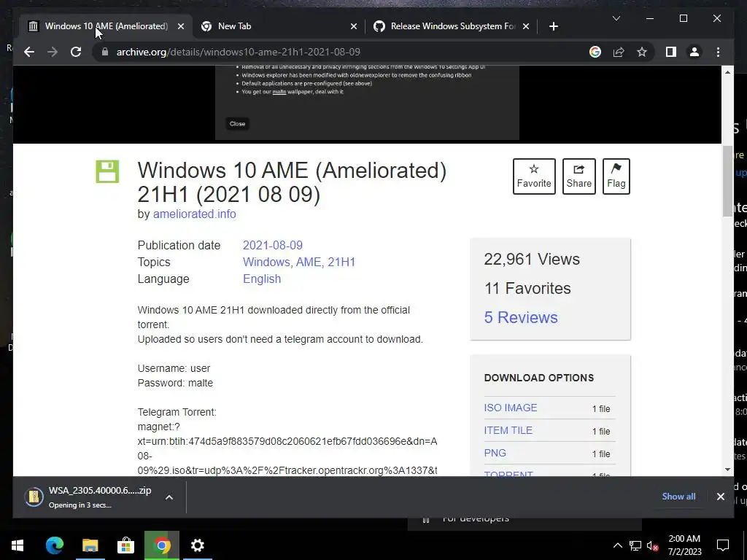Go back using the browser back arrow
The height and width of the screenshot is (560, 747).
(29, 52)
